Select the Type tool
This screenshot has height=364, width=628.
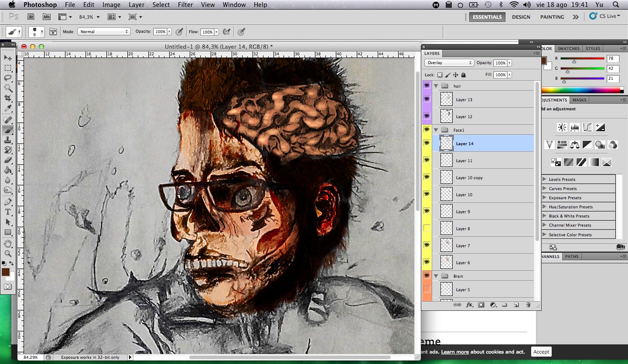point(8,212)
